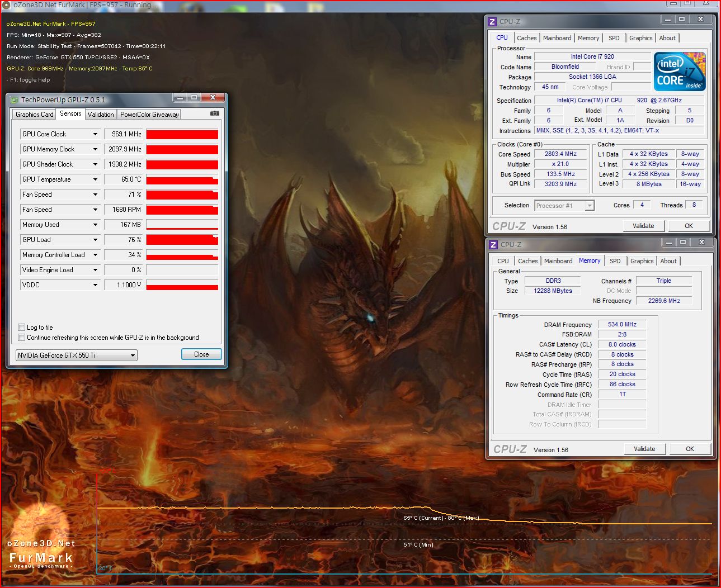721x588 pixels.
Task: Click the GPU Temperature red graph bar
Action: pos(182,179)
